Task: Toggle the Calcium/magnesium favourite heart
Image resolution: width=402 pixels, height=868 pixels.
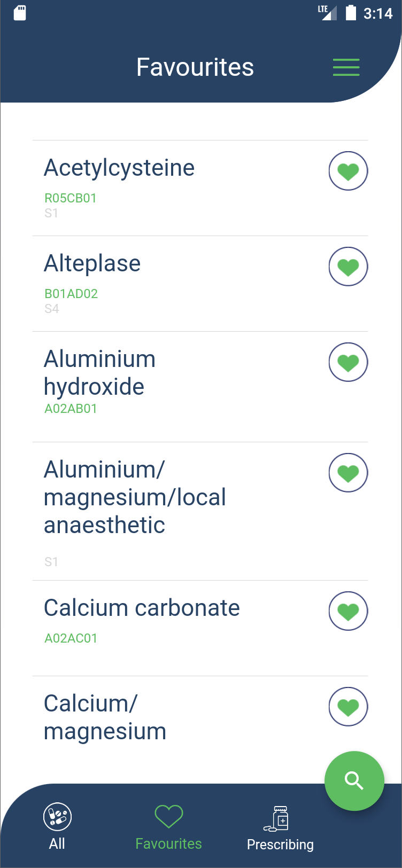Action: (x=348, y=707)
